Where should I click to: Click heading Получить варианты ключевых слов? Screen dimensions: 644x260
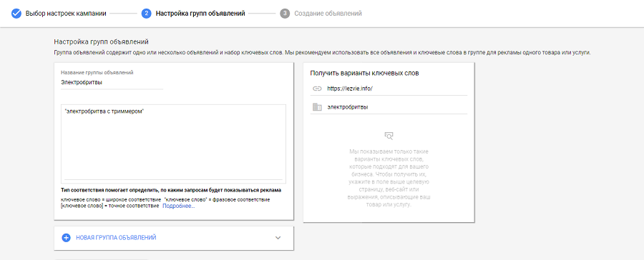tap(364, 73)
